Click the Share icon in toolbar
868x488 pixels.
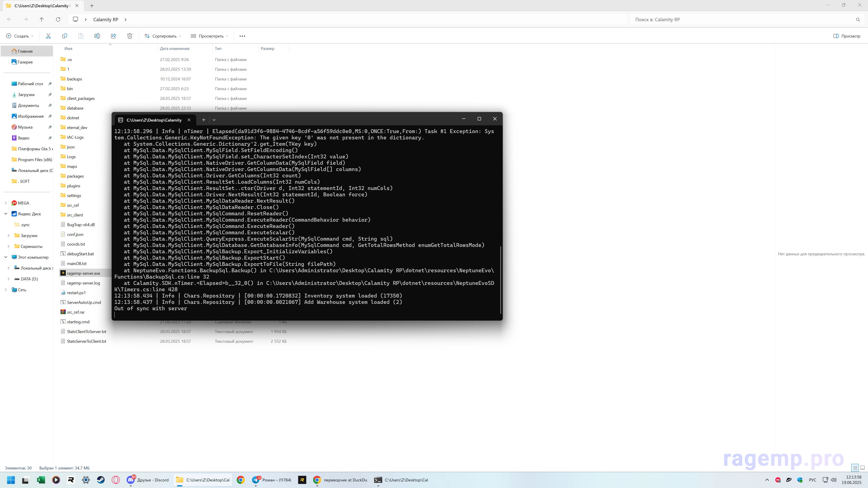coord(113,36)
